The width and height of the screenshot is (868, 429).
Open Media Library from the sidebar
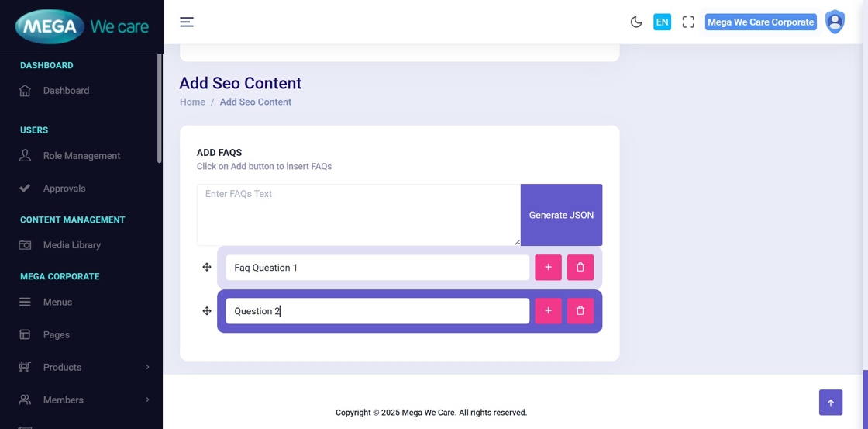pos(71,245)
